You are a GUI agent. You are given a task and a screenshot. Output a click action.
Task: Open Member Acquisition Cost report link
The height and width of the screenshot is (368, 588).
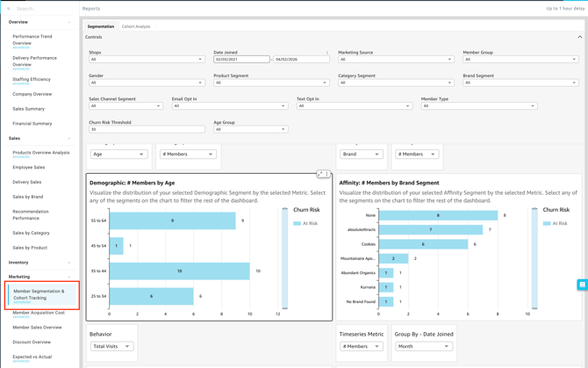(39, 313)
